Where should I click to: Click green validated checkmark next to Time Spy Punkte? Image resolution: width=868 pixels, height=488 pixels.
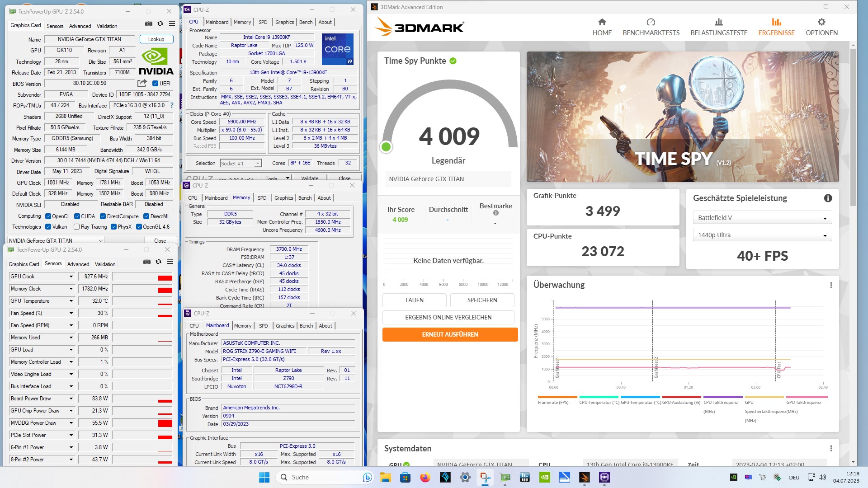point(453,61)
